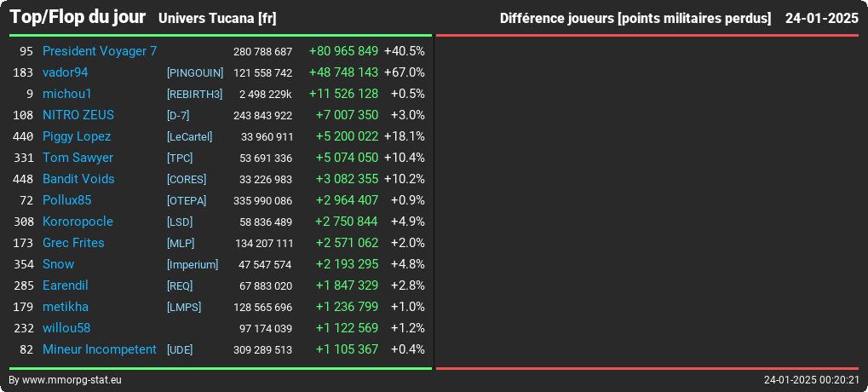Open Mineur Incompetent player link
The image size is (868, 392).
point(100,350)
